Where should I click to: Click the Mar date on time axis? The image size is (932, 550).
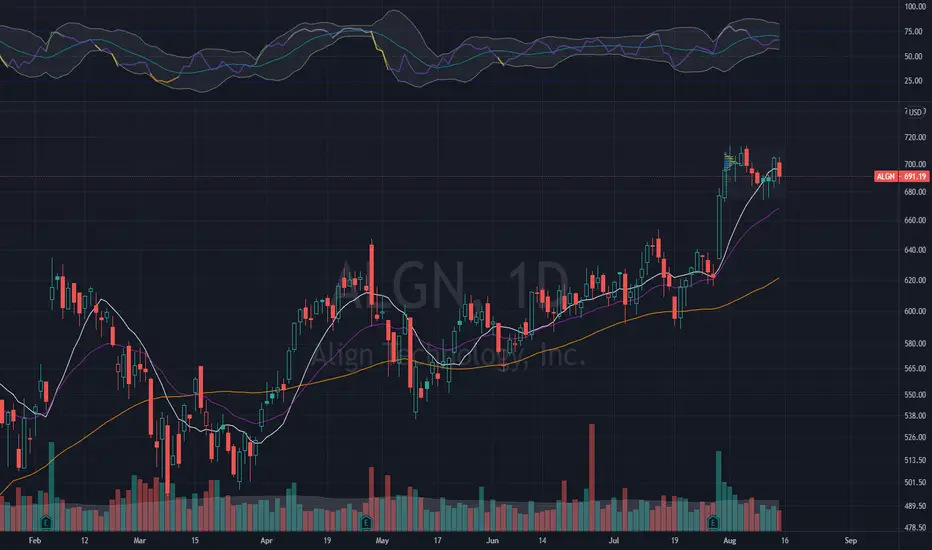(140, 541)
